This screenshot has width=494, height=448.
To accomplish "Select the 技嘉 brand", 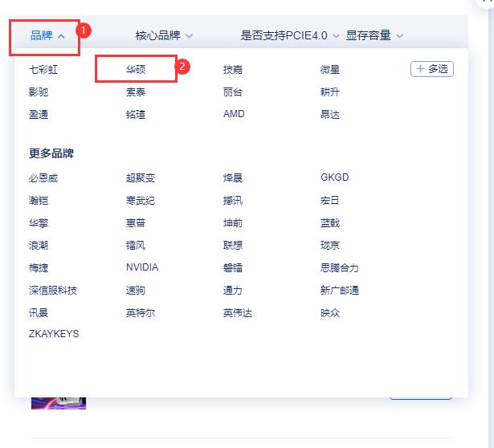I will [233, 70].
